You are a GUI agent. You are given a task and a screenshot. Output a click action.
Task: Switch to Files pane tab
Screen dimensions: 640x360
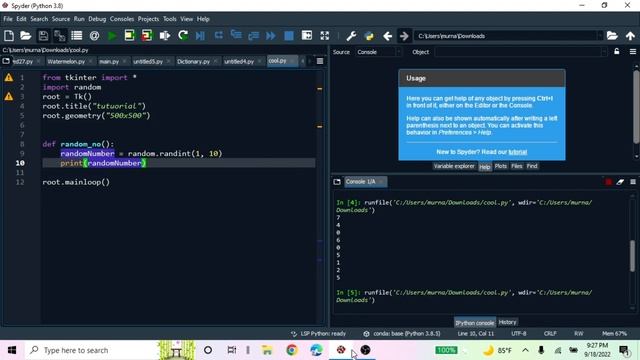[x=516, y=166]
